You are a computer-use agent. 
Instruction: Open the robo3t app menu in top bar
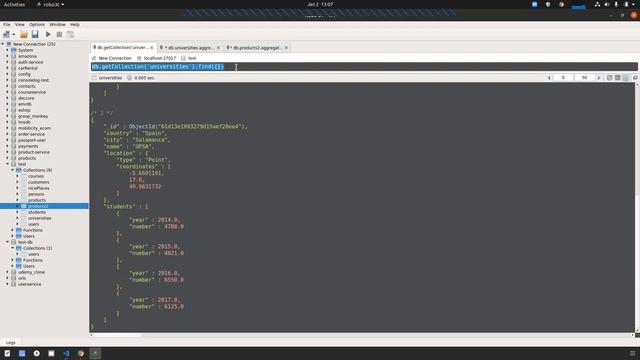click(x=51, y=4)
